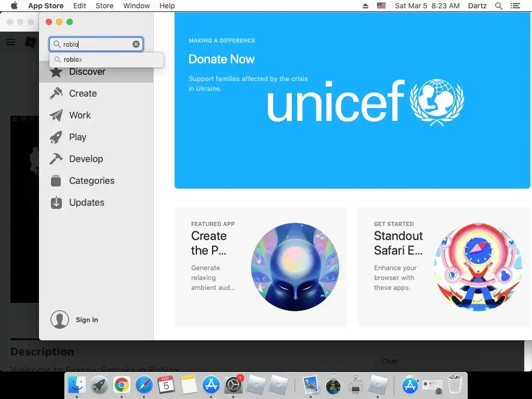Click the date and time in menu bar
This screenshot has width=532, height=399.
pos(427,6)
